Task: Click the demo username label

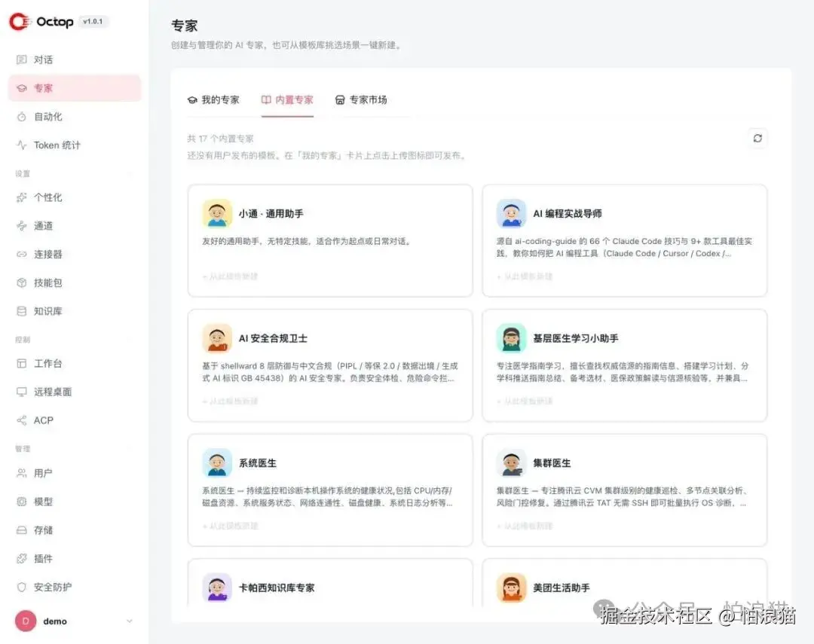Action: tap(55, 621)
